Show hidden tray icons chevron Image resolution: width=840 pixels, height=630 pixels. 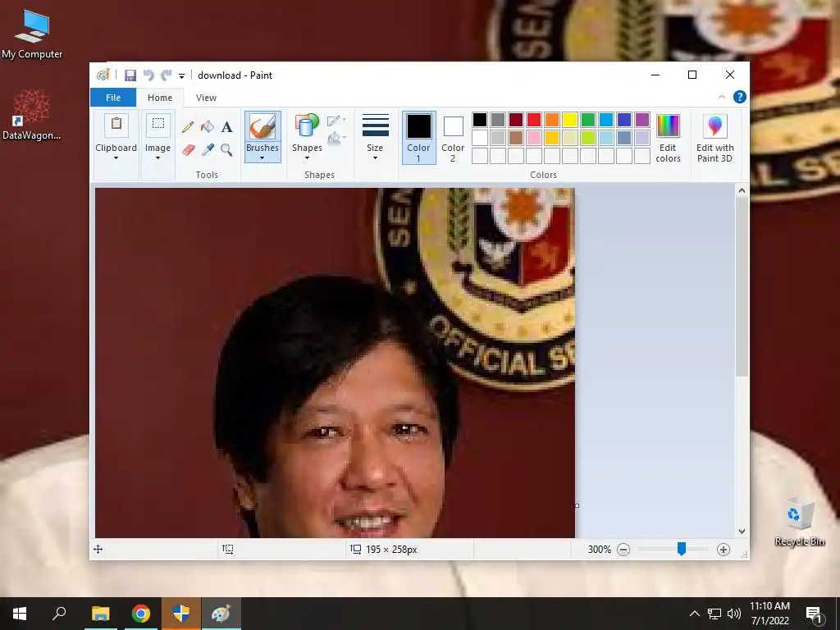[694, 614]
